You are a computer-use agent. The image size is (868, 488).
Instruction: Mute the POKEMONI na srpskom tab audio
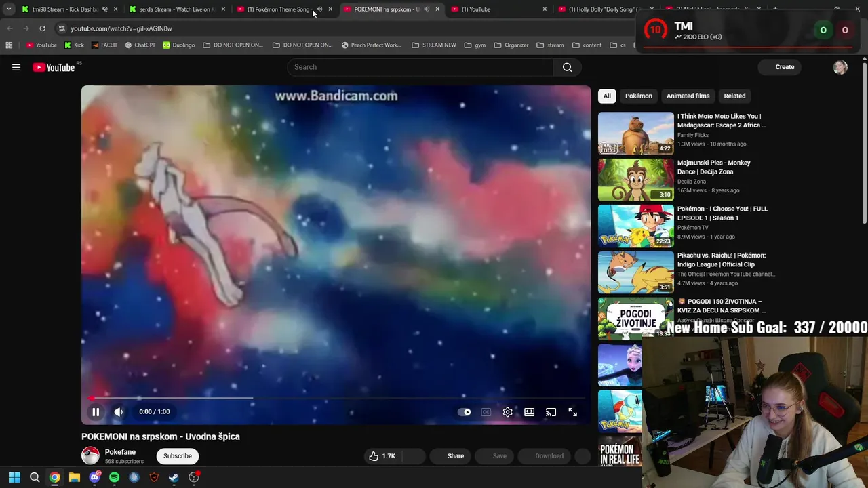pyautogui.click(x=427, y=9)
